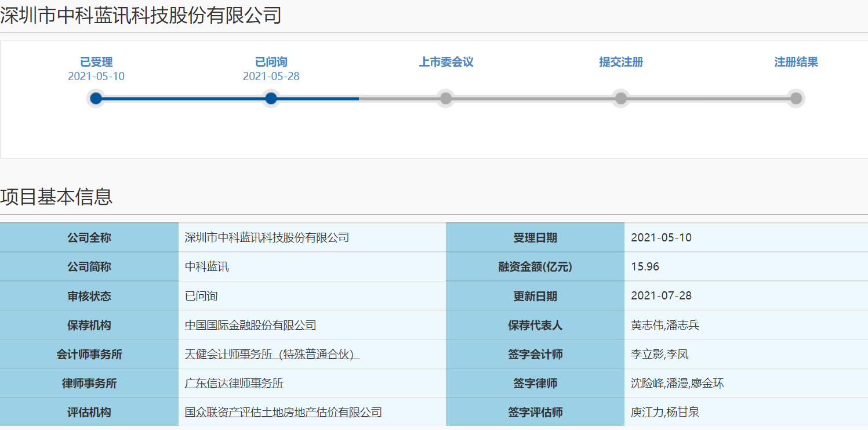
Task: Click the 受理日期 label cell
Action: (x=535, y=237)
